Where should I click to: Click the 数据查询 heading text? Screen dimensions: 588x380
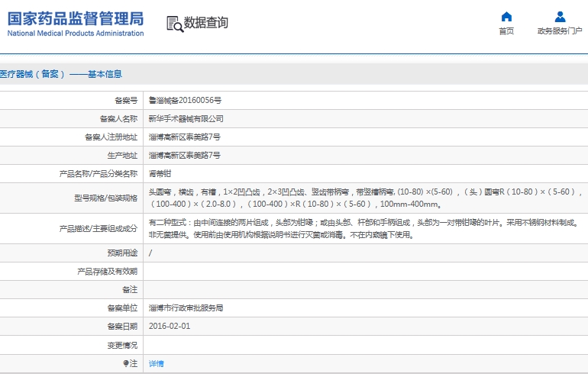[x=206, y=22]
